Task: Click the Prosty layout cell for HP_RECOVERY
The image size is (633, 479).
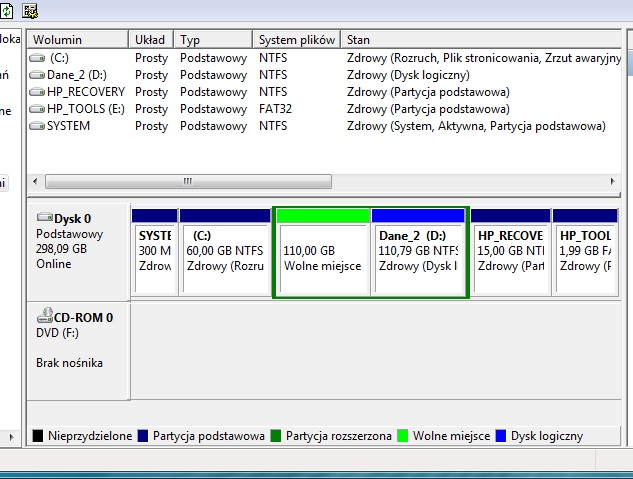Action: point(151,92)
